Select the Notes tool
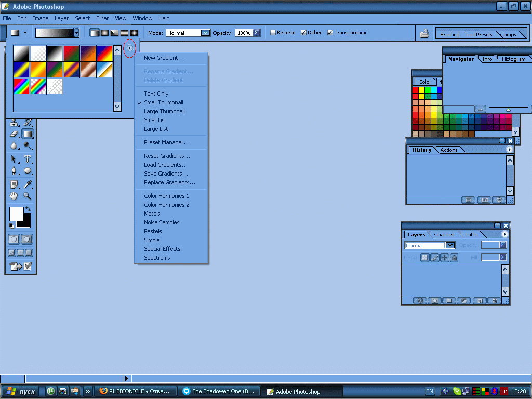 14,184
